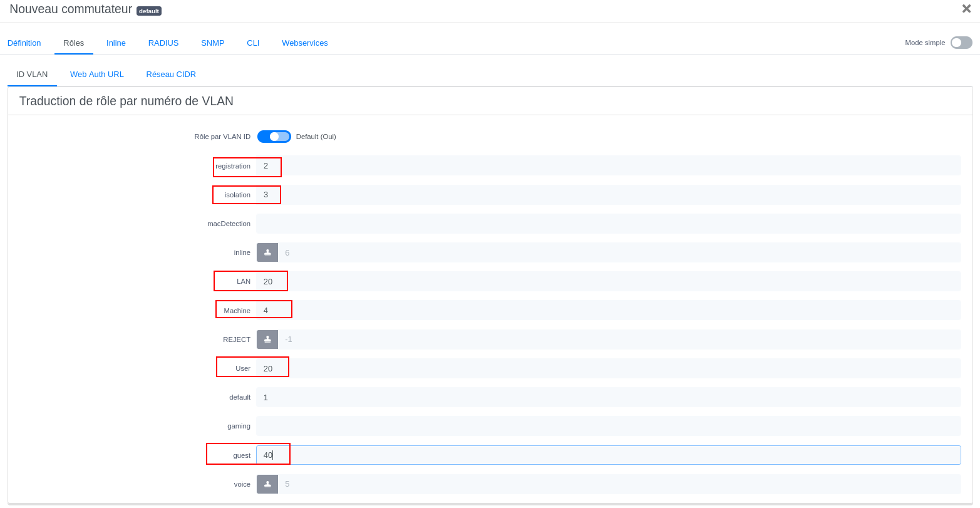Click the User VLAN input field
980x508 pixels.
(x=609, y=368)
